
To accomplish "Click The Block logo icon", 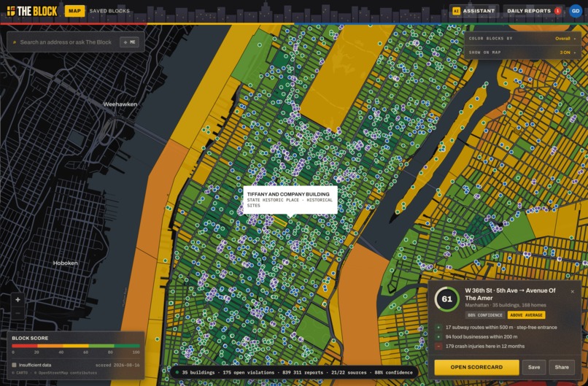I will (11, 11).
